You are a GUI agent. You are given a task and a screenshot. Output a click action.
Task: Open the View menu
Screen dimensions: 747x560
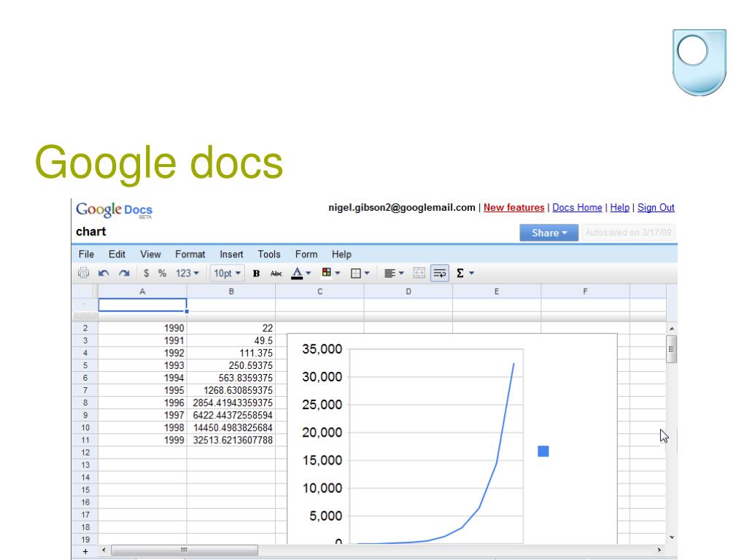(150, 254)
